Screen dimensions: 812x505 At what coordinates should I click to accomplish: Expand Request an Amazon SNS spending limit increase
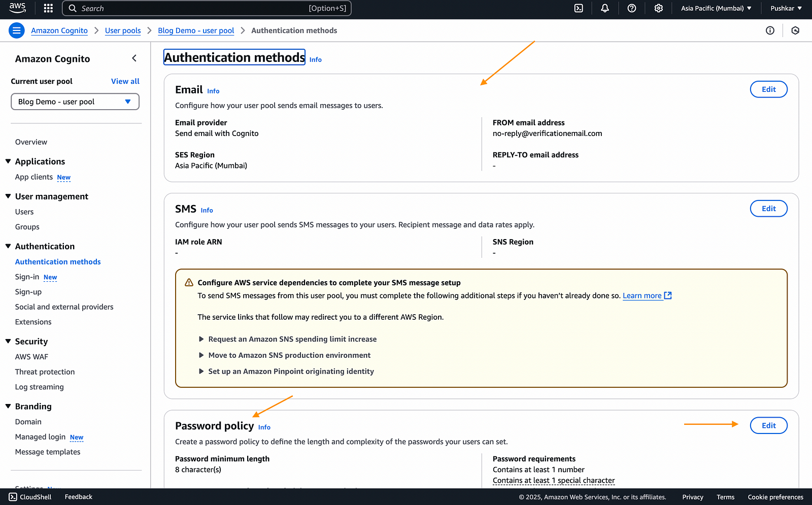[288, 339]
